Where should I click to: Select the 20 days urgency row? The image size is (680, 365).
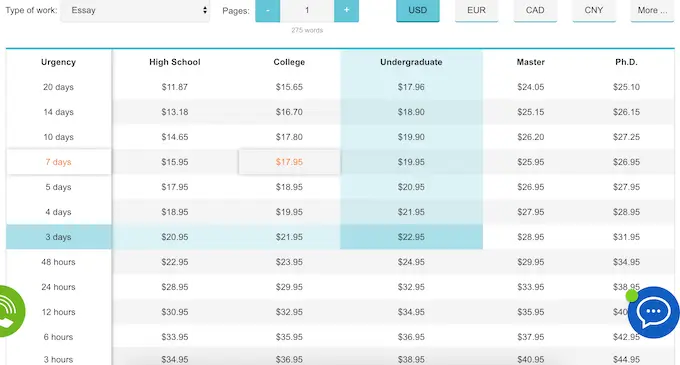pos(59,87)
